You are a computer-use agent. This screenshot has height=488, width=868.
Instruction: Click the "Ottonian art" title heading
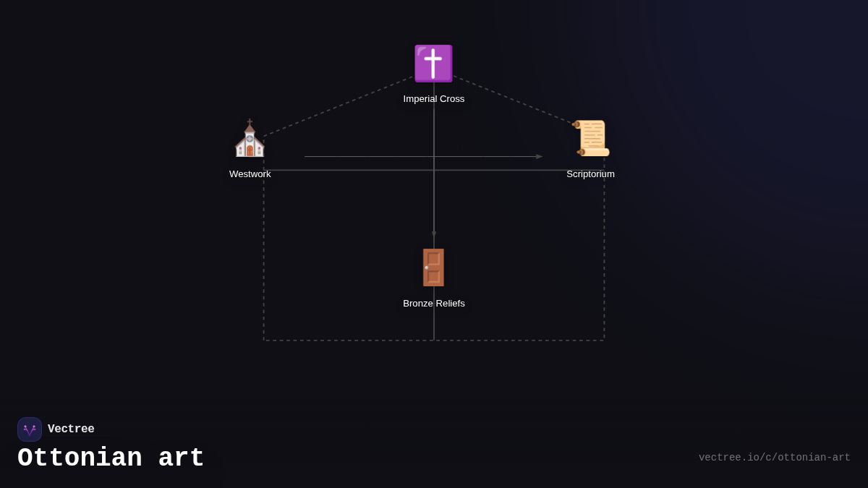point(111,458)
